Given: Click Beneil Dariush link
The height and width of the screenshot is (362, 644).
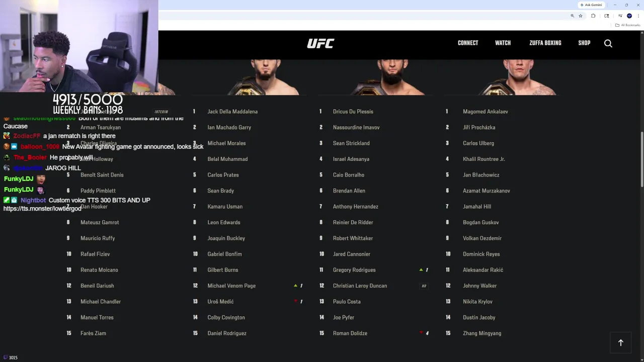Looking at the screenshot, I should coord(97,286).
